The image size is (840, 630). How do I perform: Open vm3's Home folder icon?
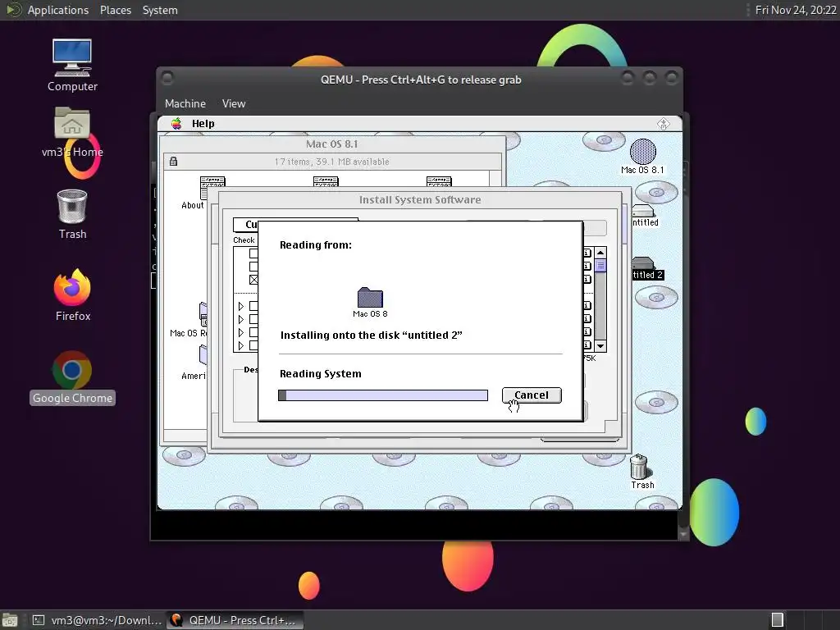pos(72,123)
